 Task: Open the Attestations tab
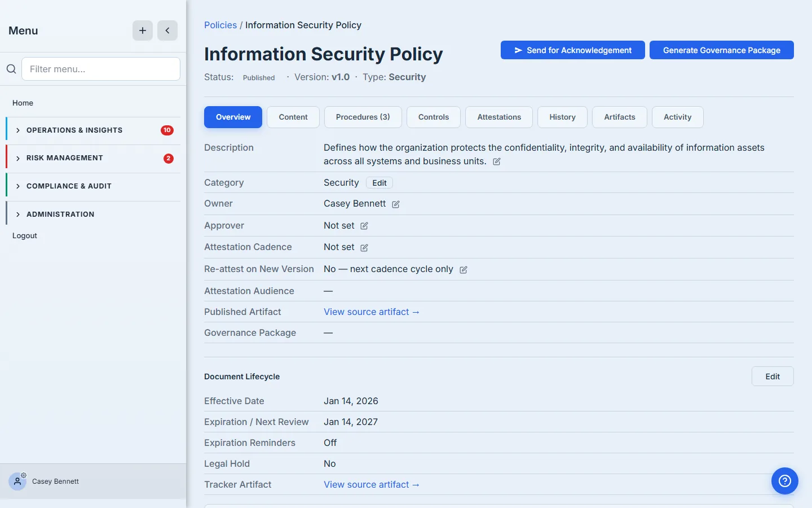point(499,117)
